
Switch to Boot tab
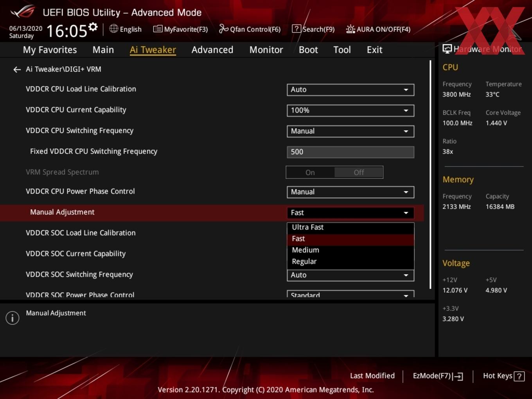pos(308,50)
